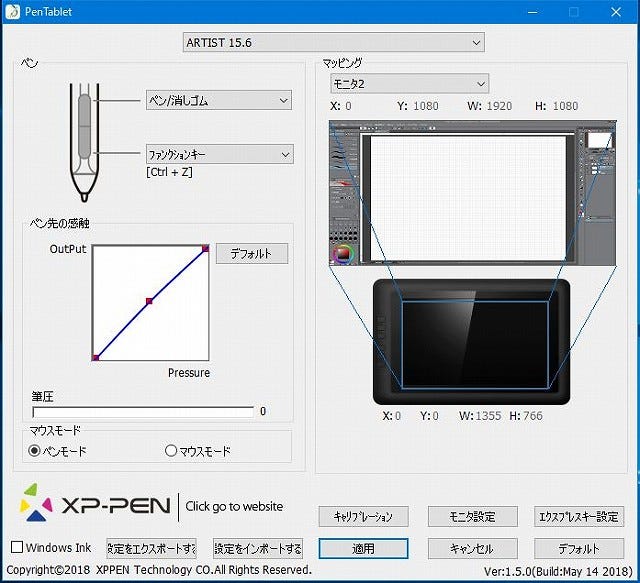Open エクスプレスキー設定 settings
Screen dimensions: 640x583
(x=579, y=516)
